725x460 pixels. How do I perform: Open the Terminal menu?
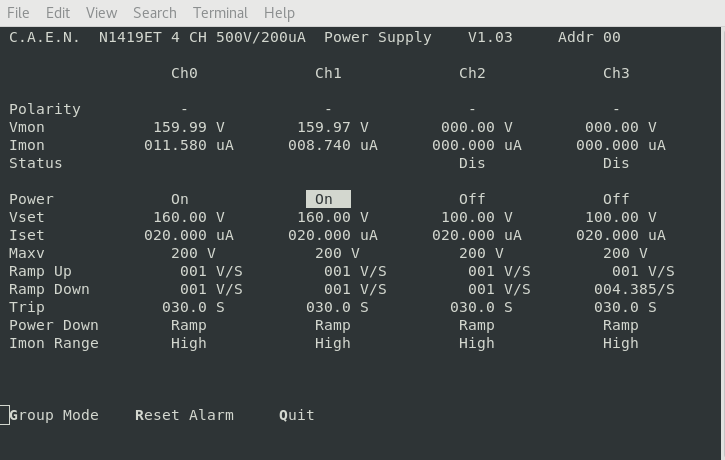(x=220, y=13)
